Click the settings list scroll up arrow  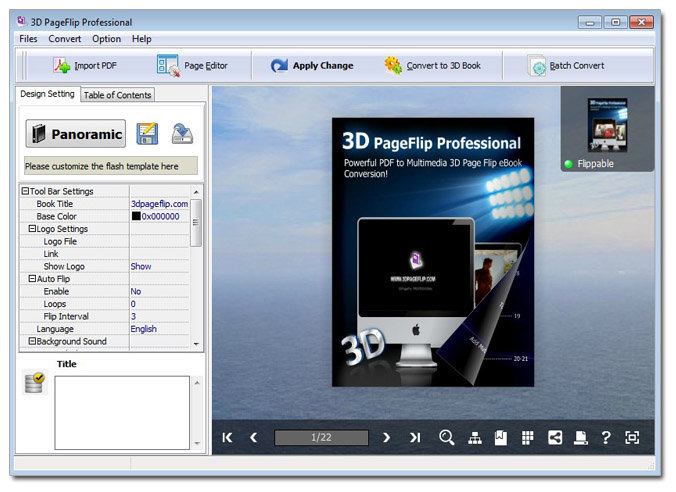[x=196, y=192]
